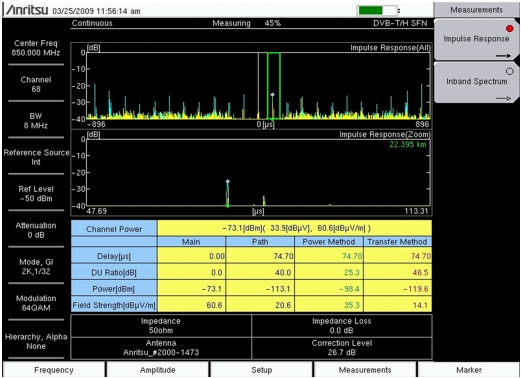The height and width of the screenshot is (378, 521).
Task: Select the Impulse Response red radio indicator
Action: click(x=509, y=29)
